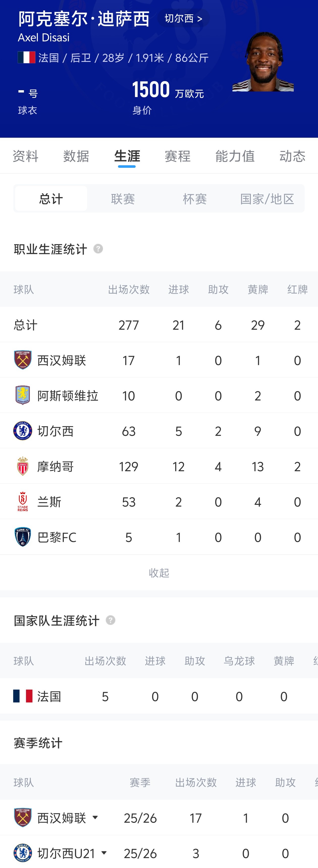318x868 pixels.
Task: Switch to the 数据 tab
Action: point(76,156)
